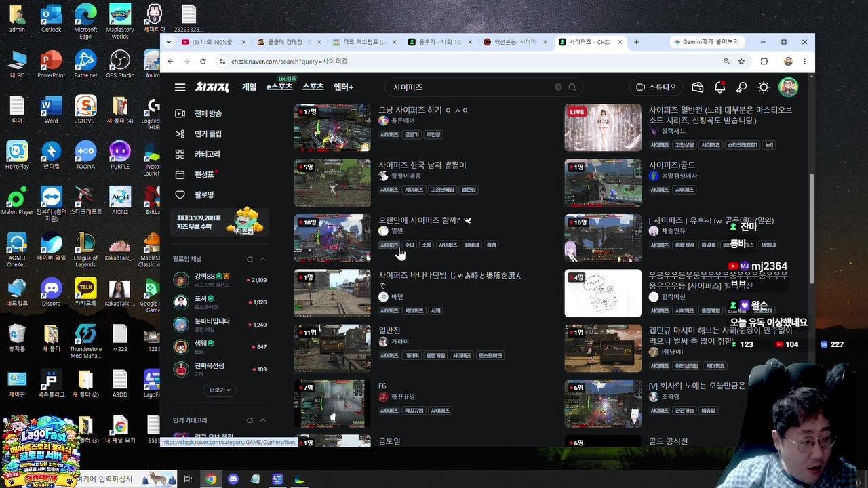
Task: Select the 엔터+ header tab
Action: coord(344,87)
